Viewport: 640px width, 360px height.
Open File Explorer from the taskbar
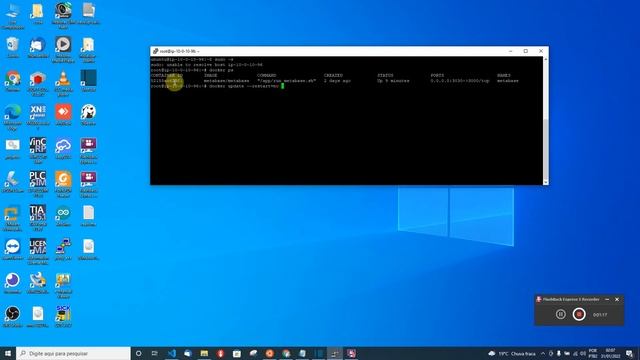tap(204, 353)
